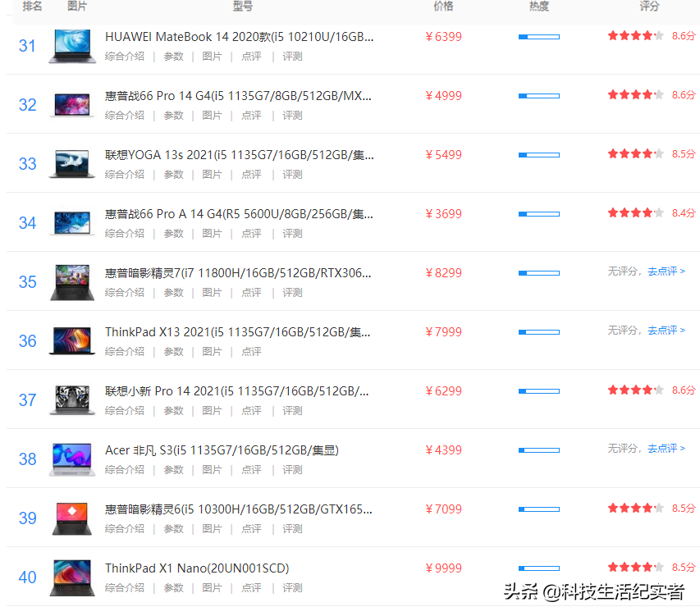700x616 pixels.
Task: Open 参数 for 联想YOGA 13s 2021
Action: pyautogui.click(x=174, y=175)
